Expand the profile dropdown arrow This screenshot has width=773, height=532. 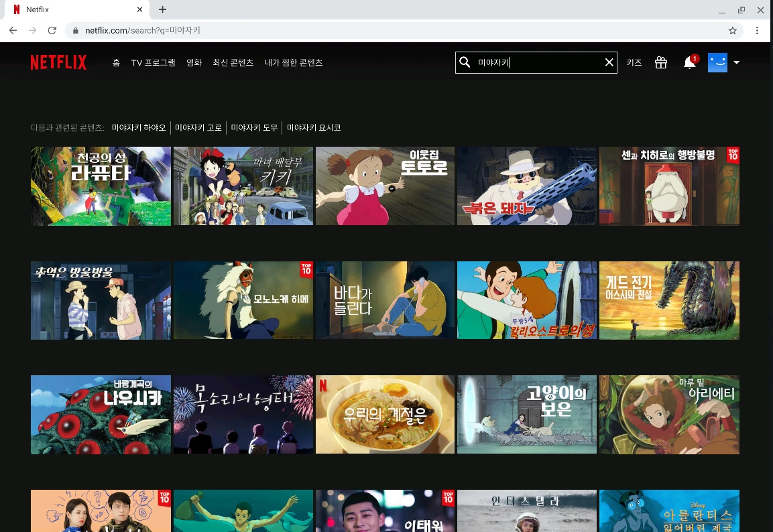click(737, 62)
